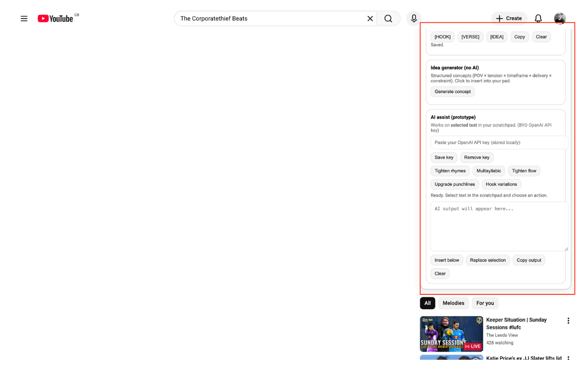
Task: Open The Leeds View channel
Action: pos(502,335)
